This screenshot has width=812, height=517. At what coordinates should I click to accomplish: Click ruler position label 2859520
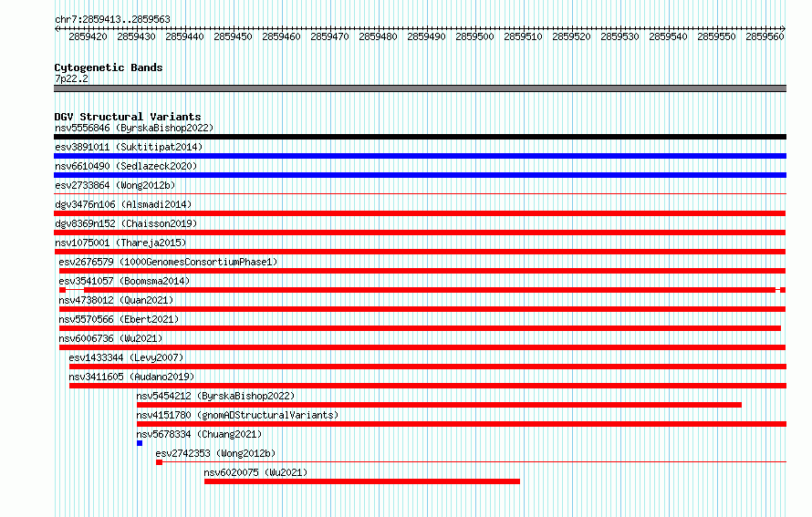pos(571,36)
